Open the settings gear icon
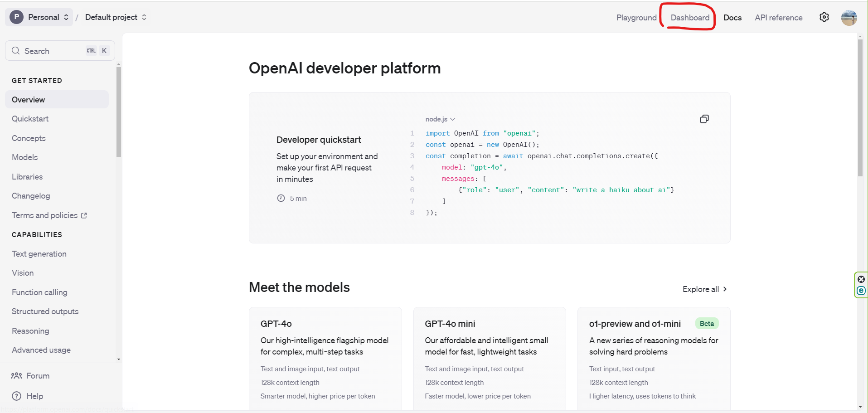 point(824,17)
